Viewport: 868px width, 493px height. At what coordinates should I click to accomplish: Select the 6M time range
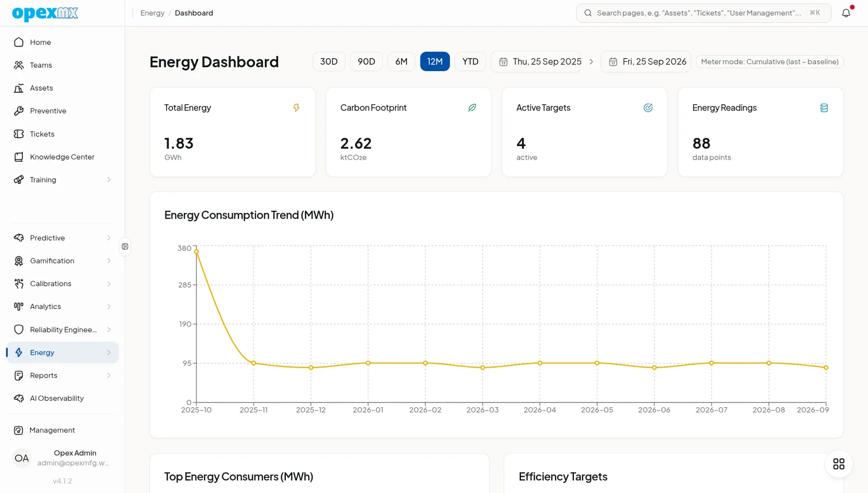[401, 61]
